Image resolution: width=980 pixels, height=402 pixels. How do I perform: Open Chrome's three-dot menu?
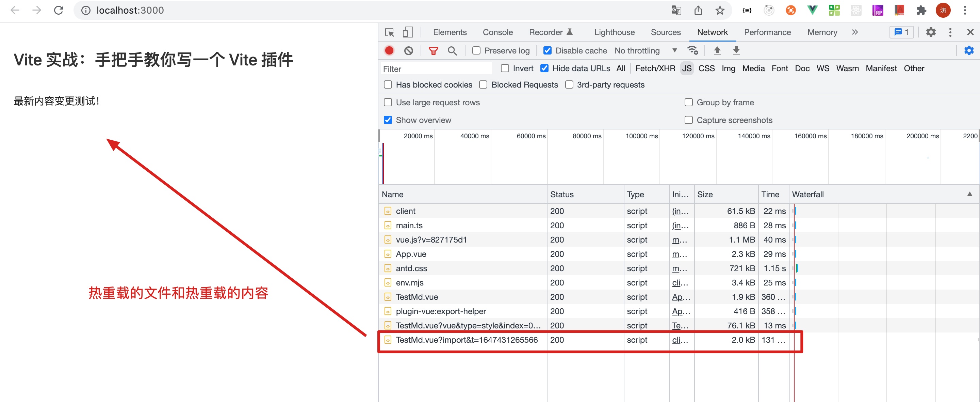pyautogui.click(x=965, y=10)
